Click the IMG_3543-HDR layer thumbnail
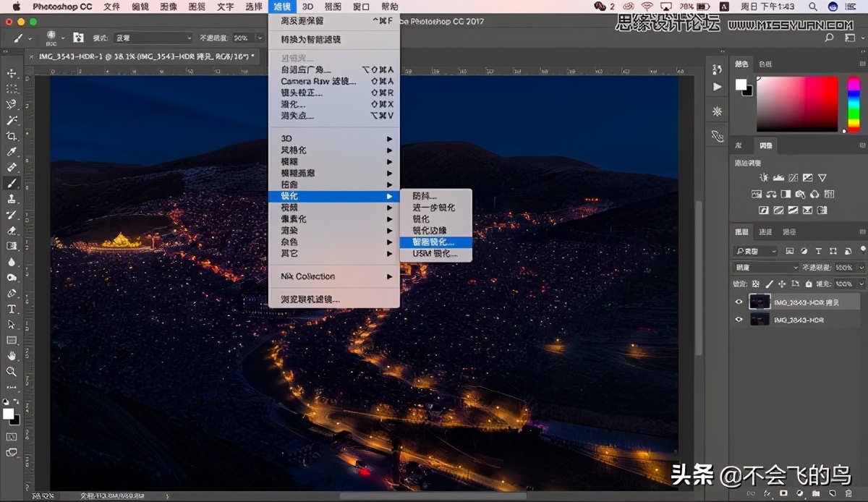Viewport: 868px width, 502px height. click(x=759, y=320)
